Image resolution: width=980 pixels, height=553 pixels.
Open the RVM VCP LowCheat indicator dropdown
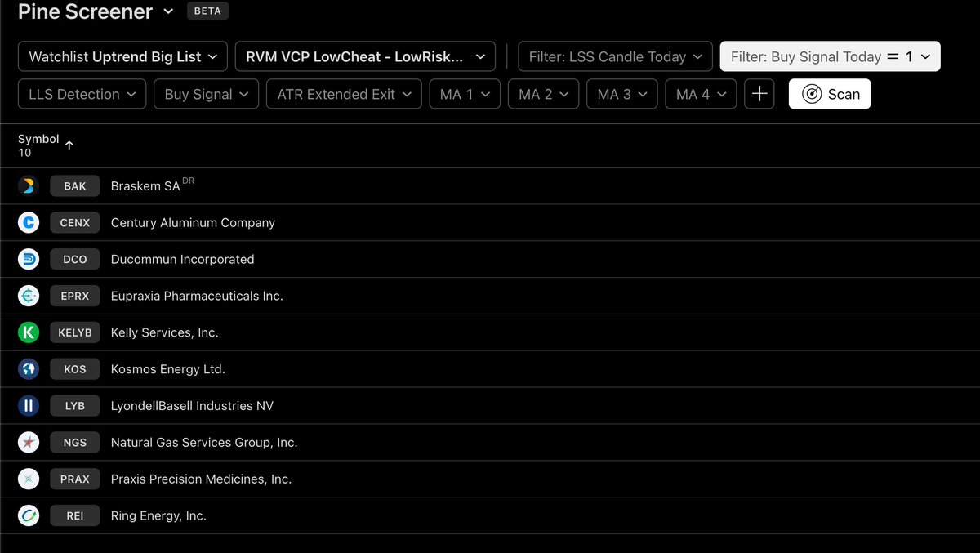coord(365,56)
